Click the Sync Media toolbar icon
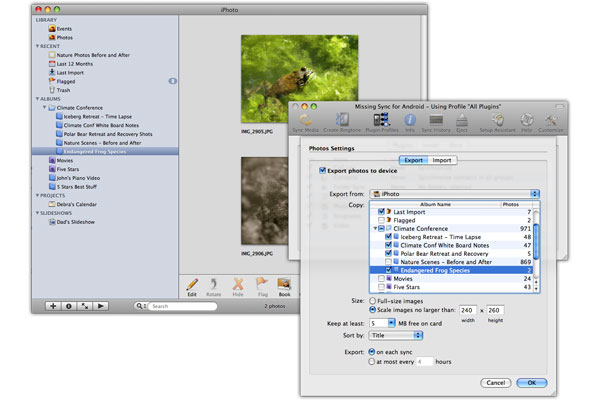 (x=305, y=121)
